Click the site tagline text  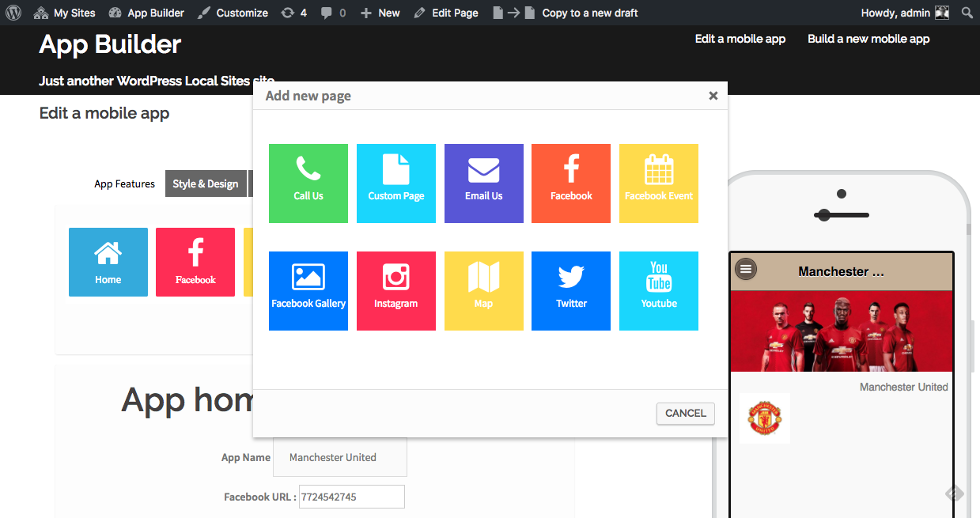pyautogui.click(x=157, y=81)
